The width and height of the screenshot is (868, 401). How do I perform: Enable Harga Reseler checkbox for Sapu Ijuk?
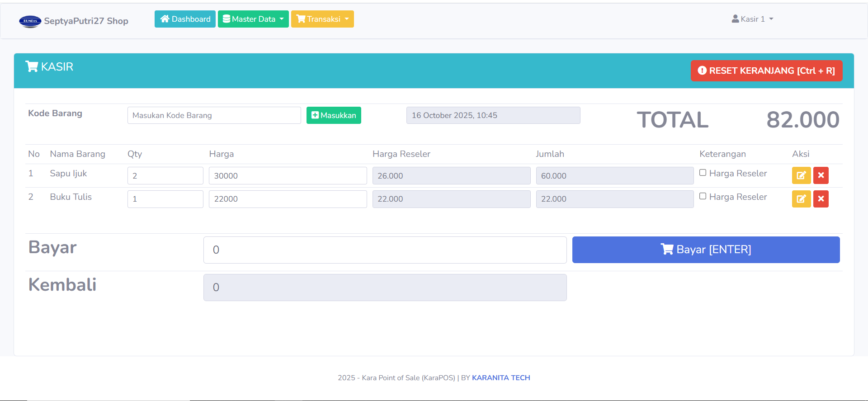pos(703,173)
